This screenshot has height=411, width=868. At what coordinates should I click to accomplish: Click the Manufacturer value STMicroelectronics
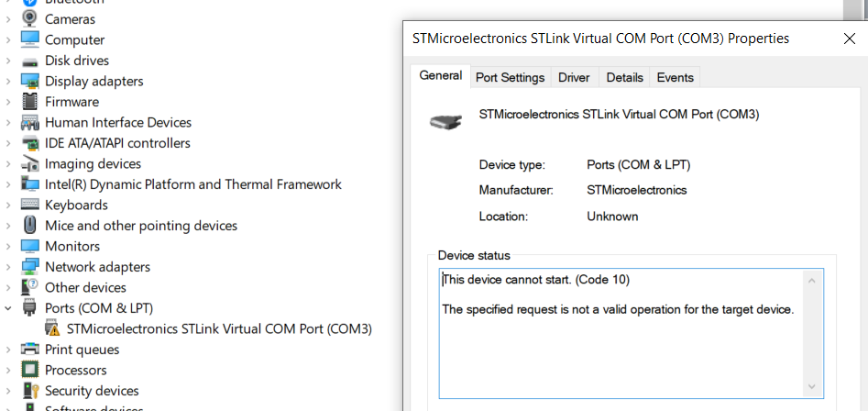(637, 191)
